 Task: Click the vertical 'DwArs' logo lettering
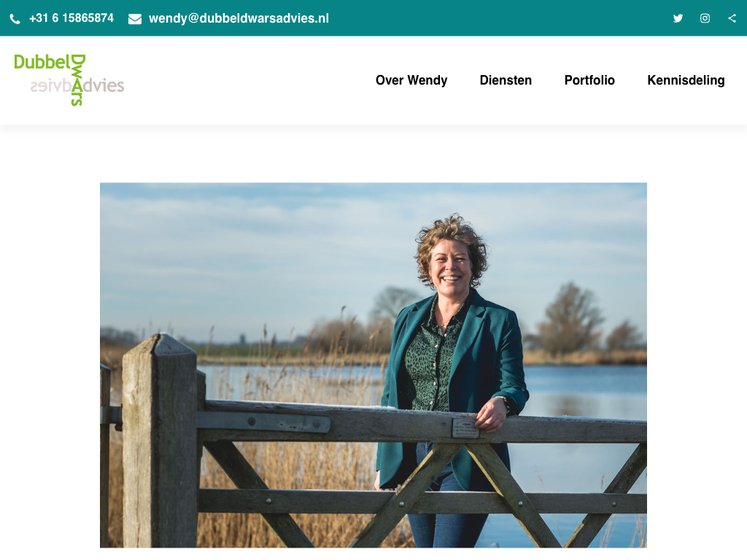click(x=77, y=79)
